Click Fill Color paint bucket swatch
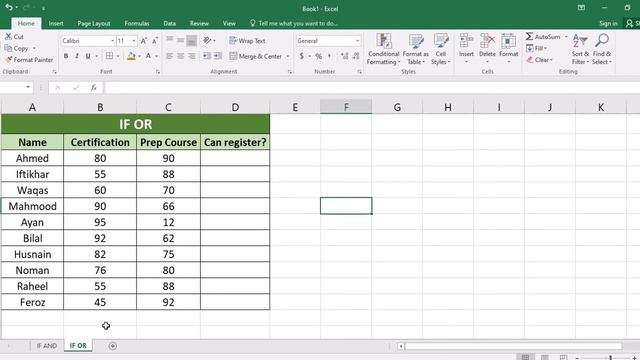 131,56
